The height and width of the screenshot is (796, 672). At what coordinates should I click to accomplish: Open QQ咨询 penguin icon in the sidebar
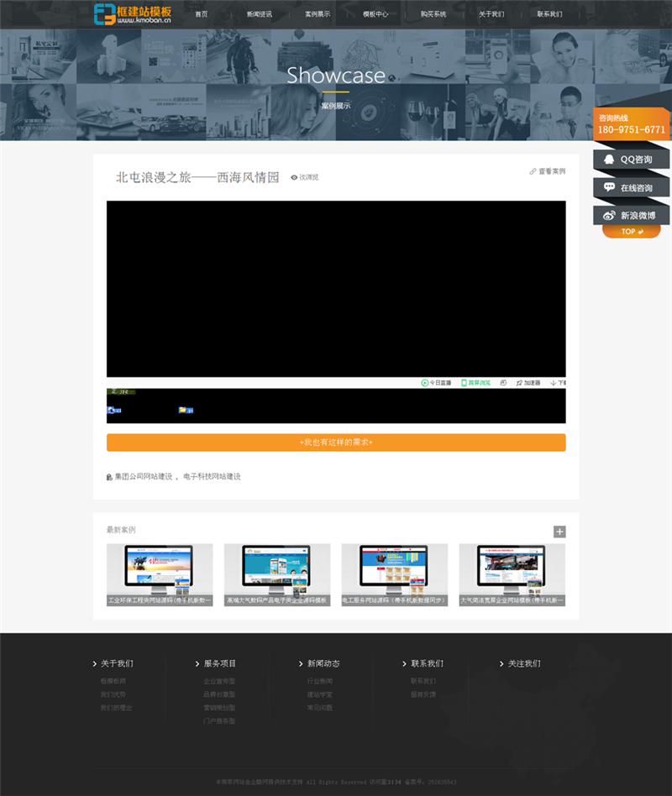click(x=610, y=160)
